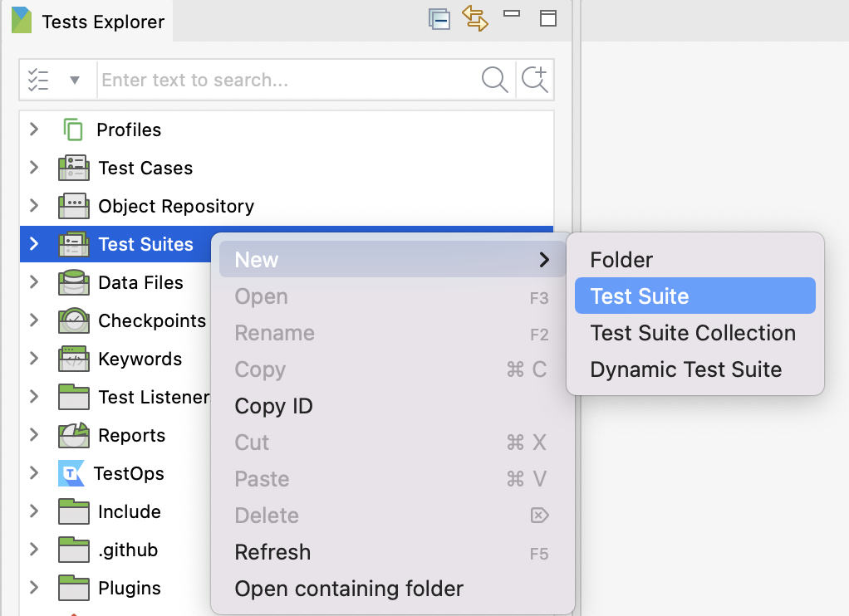Click the Reports folder icon
Viewport: 849px width, 616px height.
click(74, 435)
